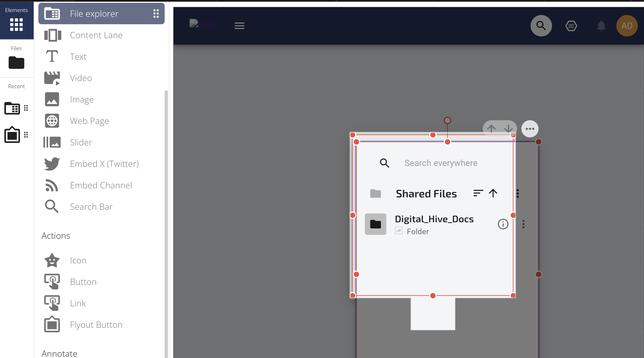Open the widget's ellipsis more-options button

[530, 129]
